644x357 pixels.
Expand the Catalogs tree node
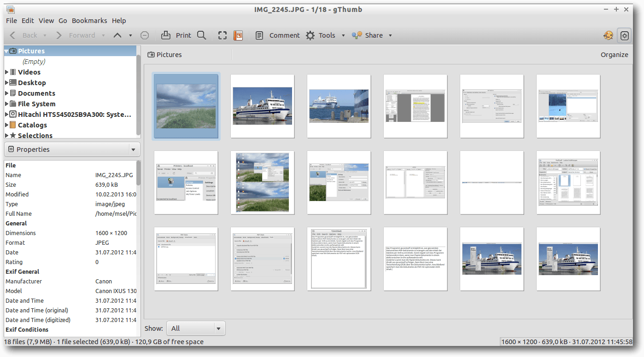(7, 125)
